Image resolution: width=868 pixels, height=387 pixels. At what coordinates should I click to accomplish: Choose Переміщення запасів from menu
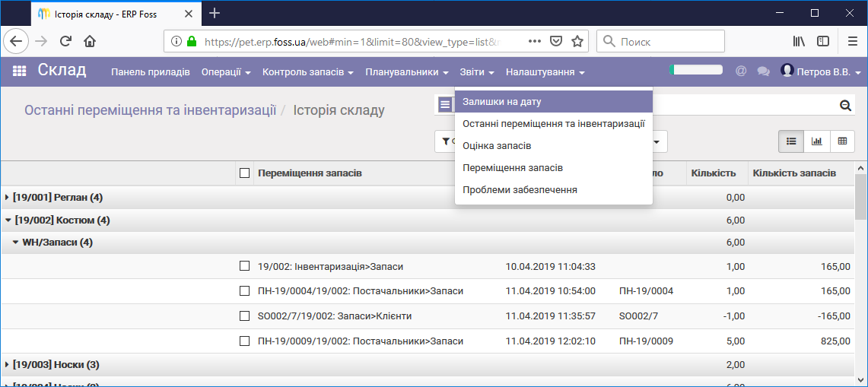(554, 168)
